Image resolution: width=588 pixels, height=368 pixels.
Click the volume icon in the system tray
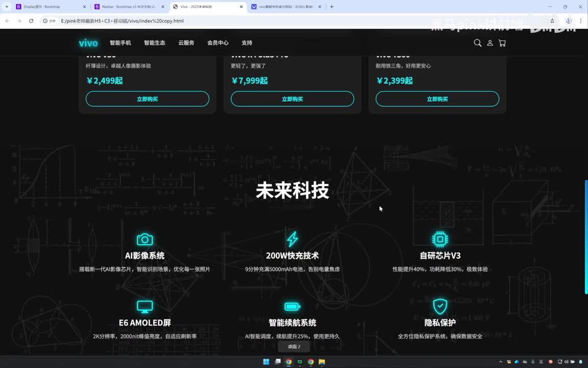(566, 362)
